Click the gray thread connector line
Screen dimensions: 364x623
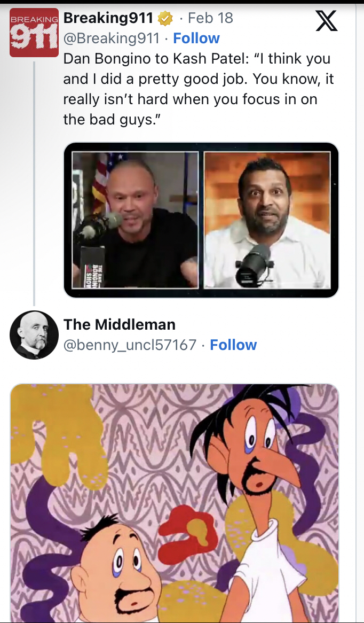point(34,182)
